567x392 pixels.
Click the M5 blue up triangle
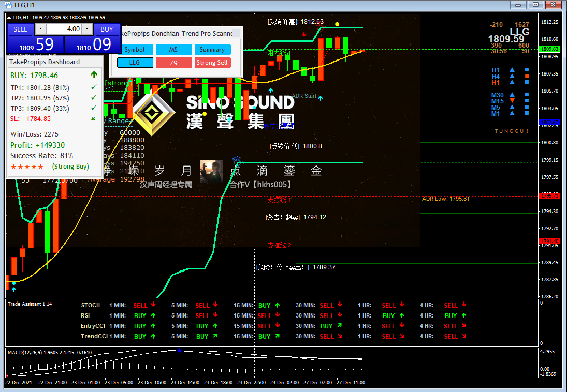512,107
